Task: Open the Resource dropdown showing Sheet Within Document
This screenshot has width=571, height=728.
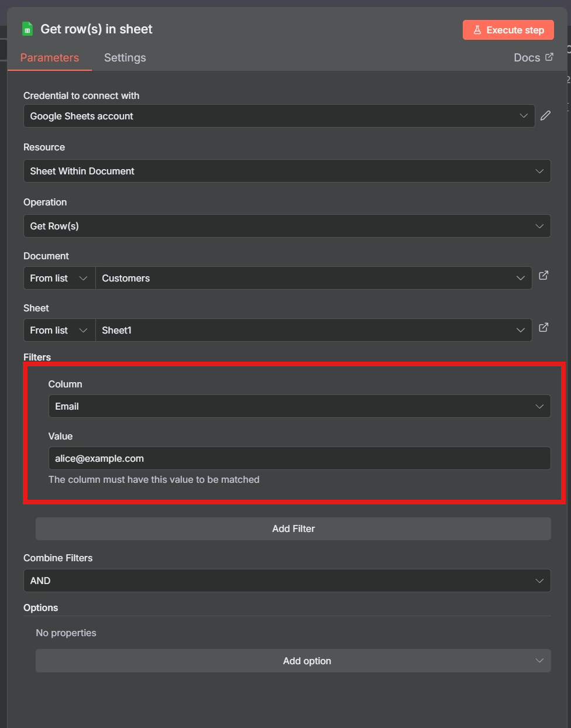Action: coord(287,171)
